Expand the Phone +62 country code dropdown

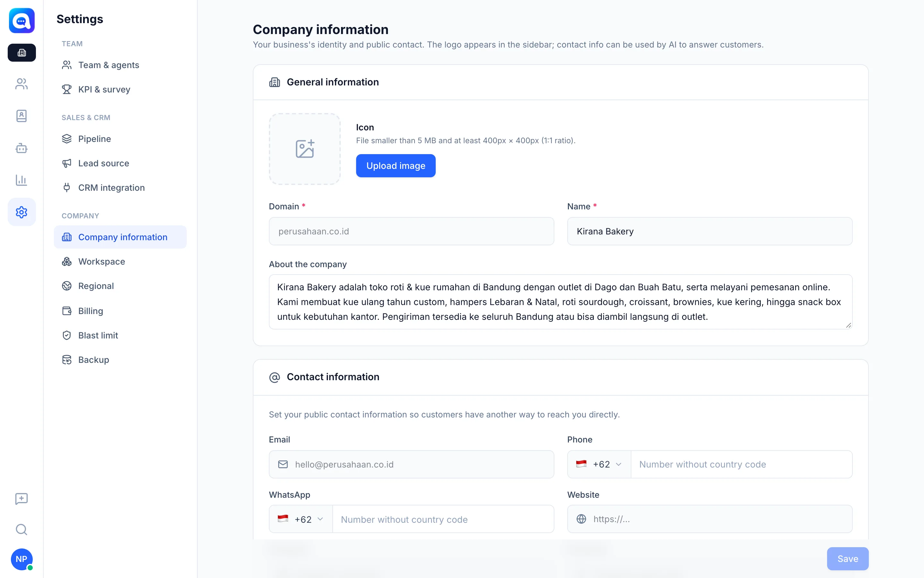click(599, 464)
